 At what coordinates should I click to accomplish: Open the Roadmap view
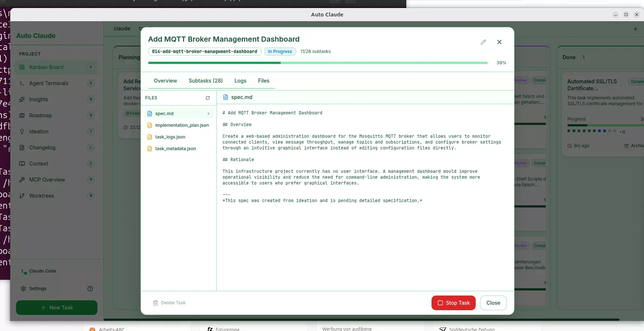(x=41, y=115)
